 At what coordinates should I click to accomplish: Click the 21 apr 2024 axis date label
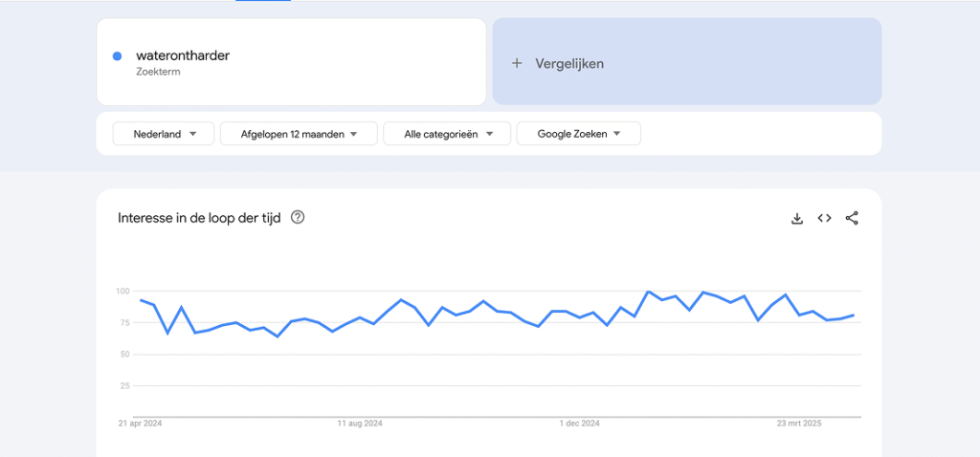[141, 424]
